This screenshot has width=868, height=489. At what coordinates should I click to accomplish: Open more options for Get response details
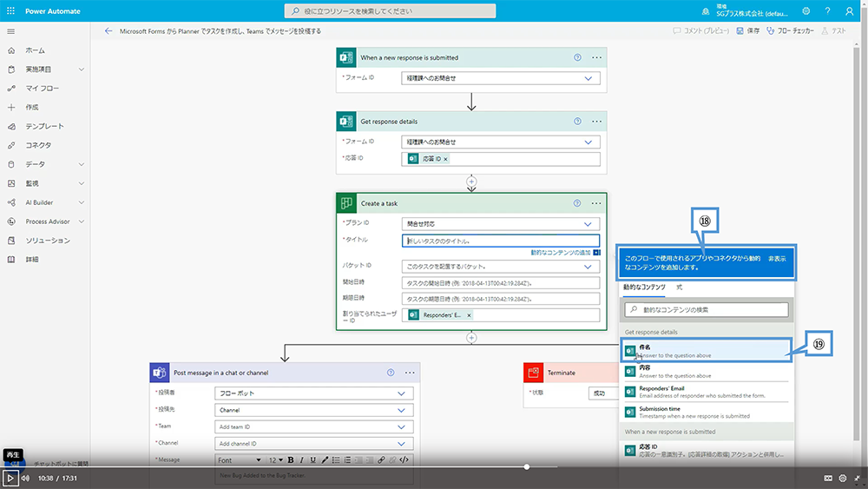pos(596,122)
